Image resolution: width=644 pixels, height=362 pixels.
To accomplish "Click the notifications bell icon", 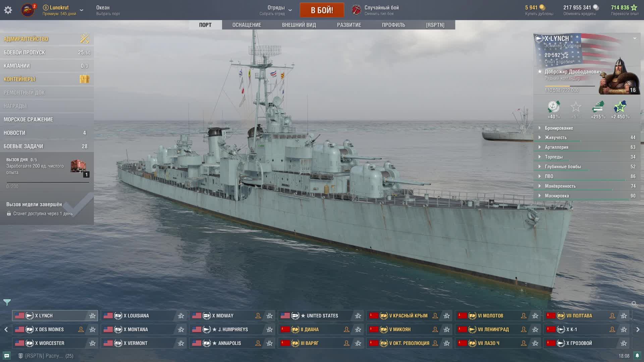I will [637, 356].
